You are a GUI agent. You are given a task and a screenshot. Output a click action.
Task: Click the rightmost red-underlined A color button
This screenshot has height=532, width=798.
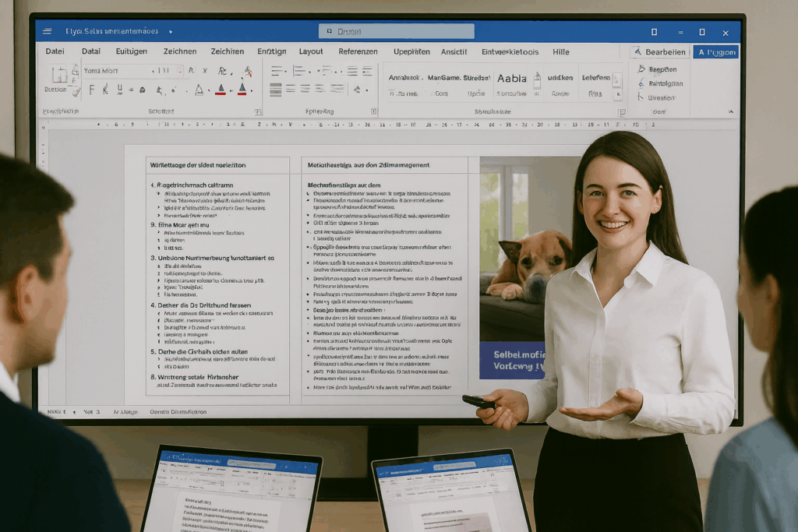[x=242, y=90]
